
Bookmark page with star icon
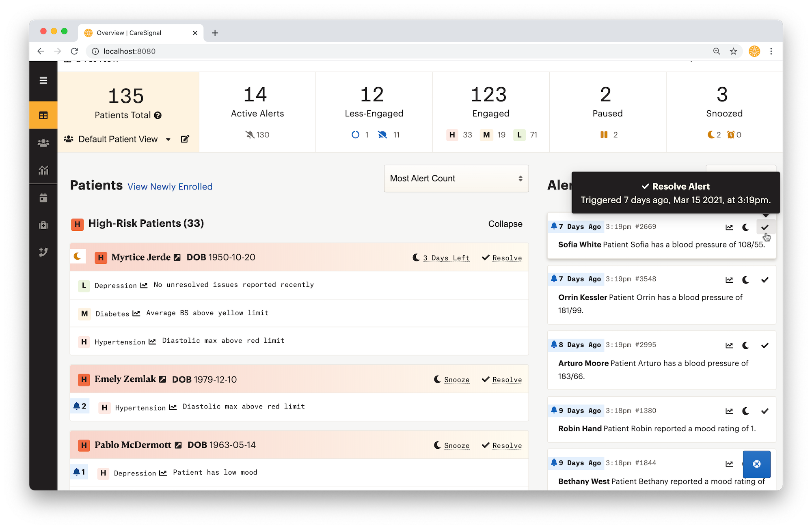click(x=733, y=51)
